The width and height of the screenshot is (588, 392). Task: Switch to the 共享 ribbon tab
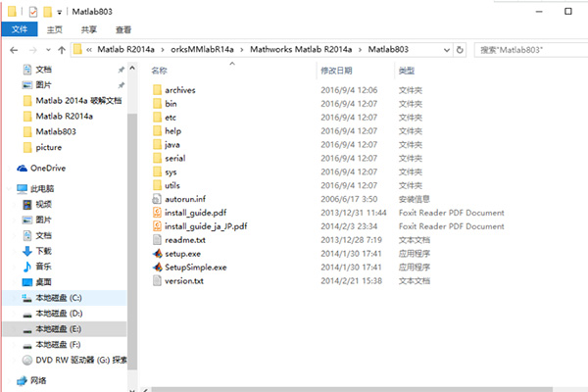[89, 29]
